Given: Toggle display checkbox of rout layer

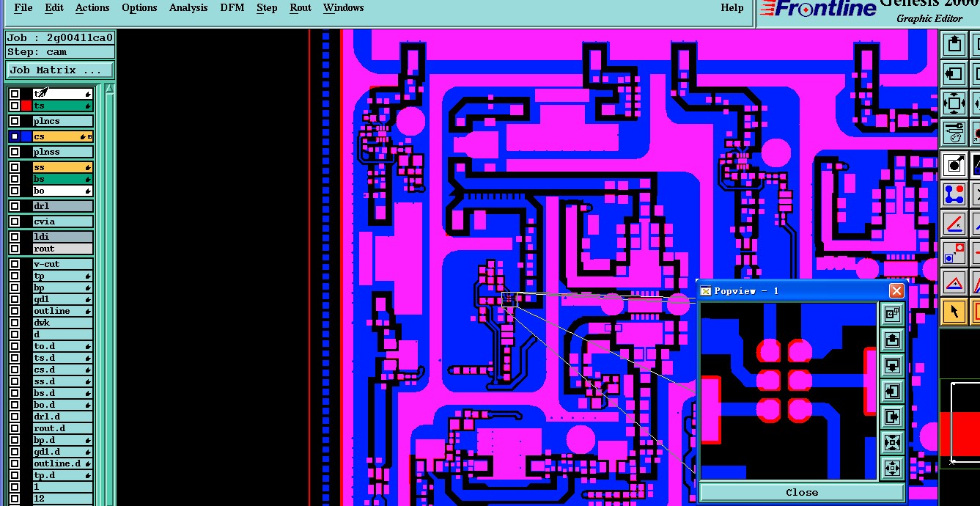Looking at the screenshot, I should point(15,249).
